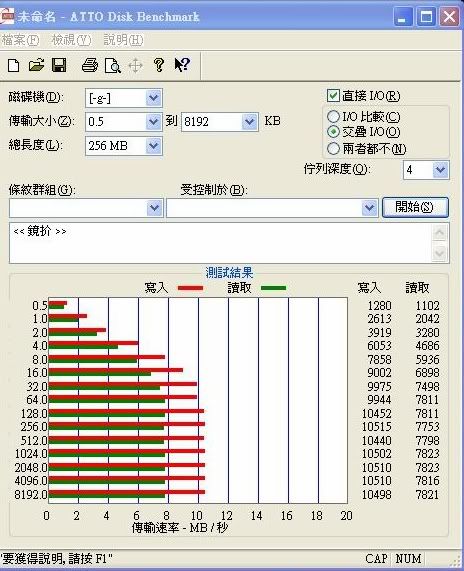This screenshot has height=571, width=464.
Task: Select the I/O 比較 radio option
Action: 333,117
